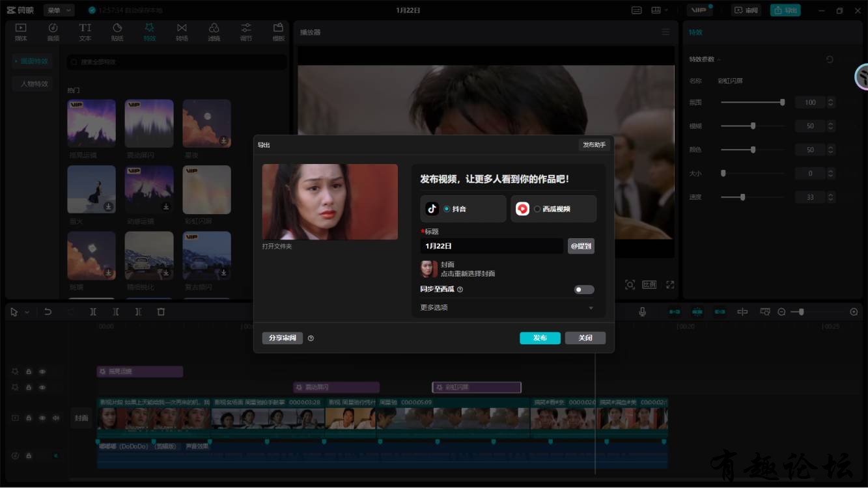
Task: Open the 滤镜 filters panel icon
Action: (214, 32)
